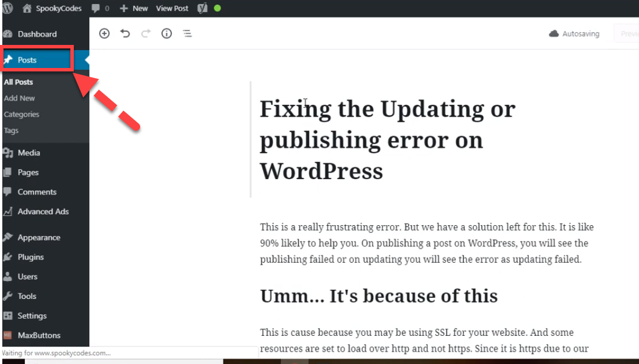
Task: Go to All Posts
Action: (18, 82)
